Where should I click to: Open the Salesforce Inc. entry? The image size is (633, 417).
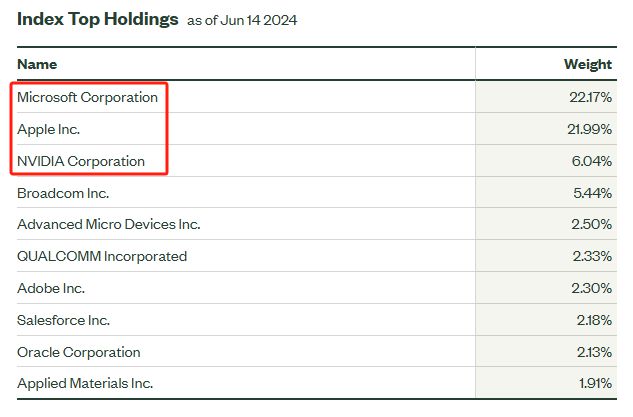63,320
